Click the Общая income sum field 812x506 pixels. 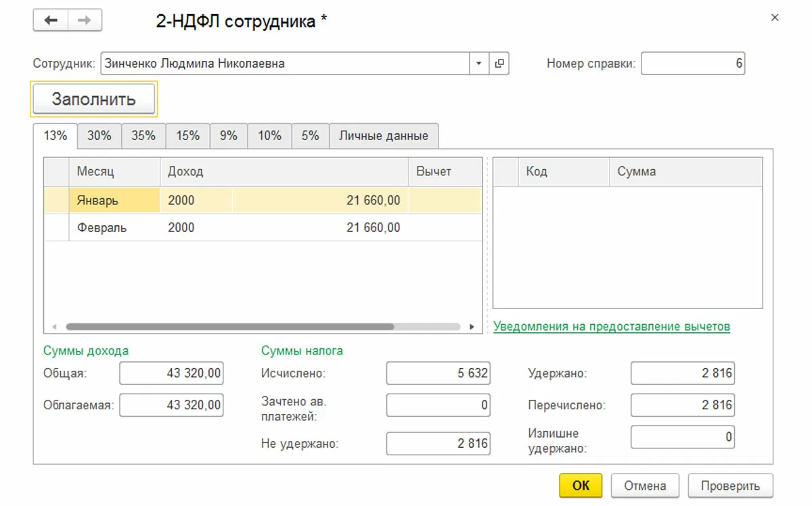pyautogui.click(x=171, y=373)
